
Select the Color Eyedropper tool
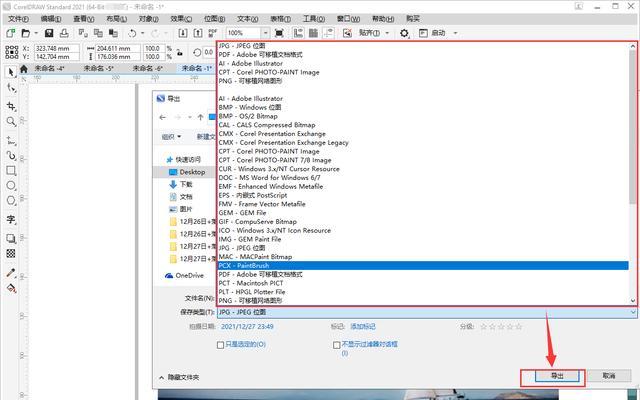[11, 273]
